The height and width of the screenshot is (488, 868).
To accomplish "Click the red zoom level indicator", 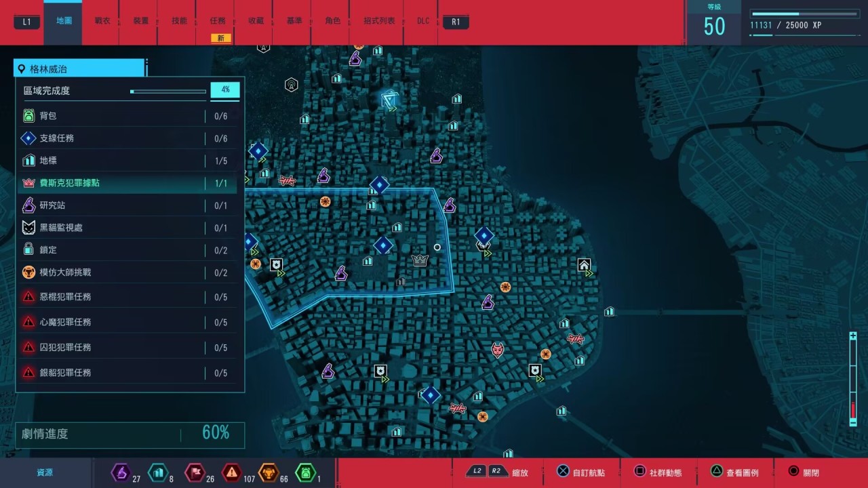I will [x=853, y=409].
